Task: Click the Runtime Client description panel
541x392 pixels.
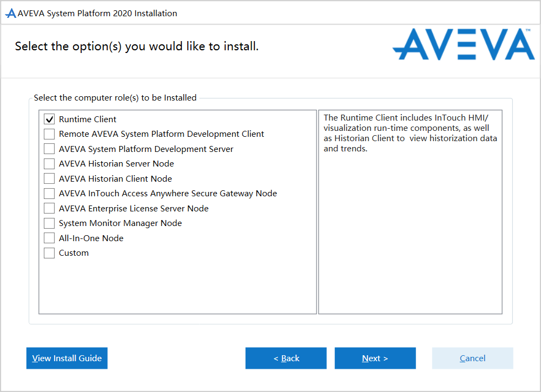Action: [x=410, y=211]
